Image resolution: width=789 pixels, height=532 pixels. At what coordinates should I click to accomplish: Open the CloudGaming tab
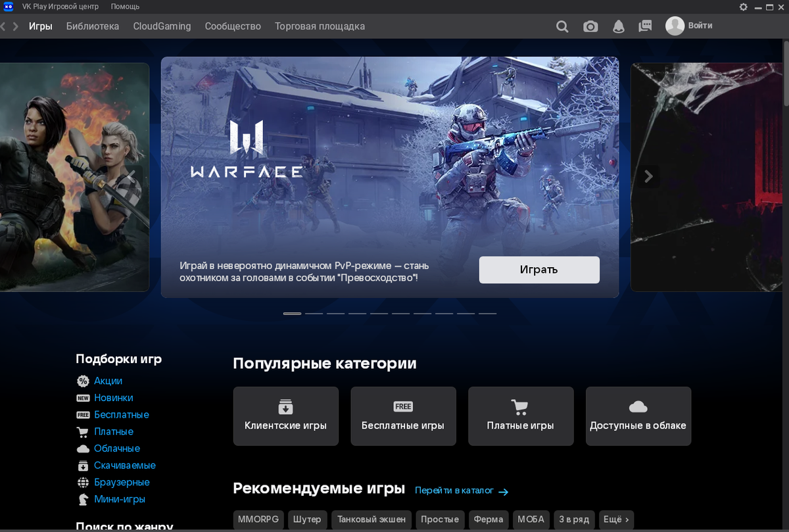[162, 26]
